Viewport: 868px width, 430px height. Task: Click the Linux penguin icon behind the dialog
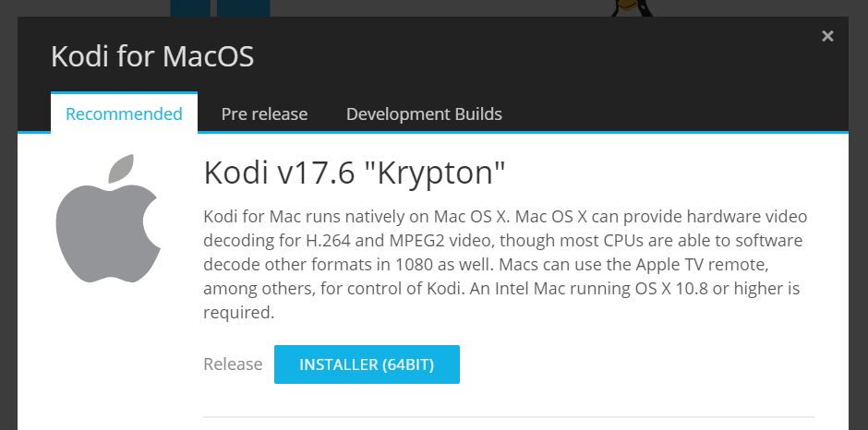631,7
